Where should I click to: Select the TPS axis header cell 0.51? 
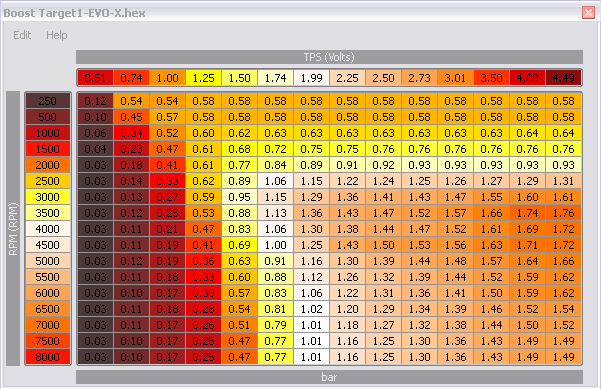pos(95,78)
